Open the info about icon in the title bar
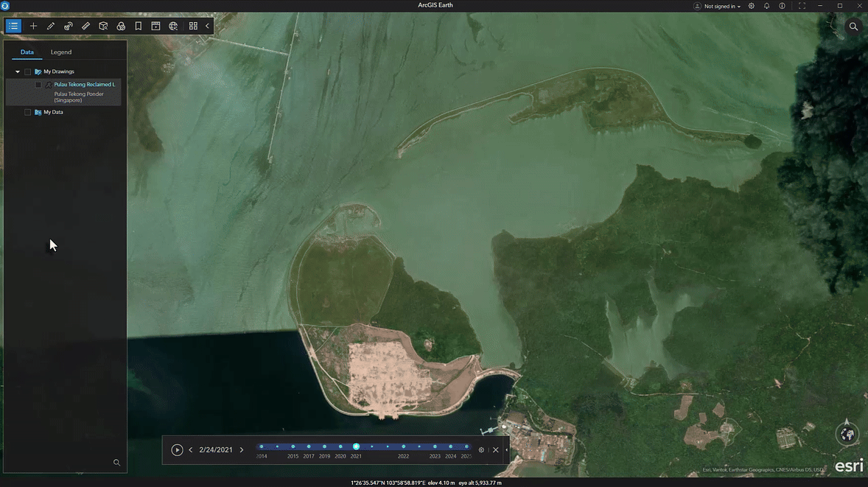 (x=783, y=6)
